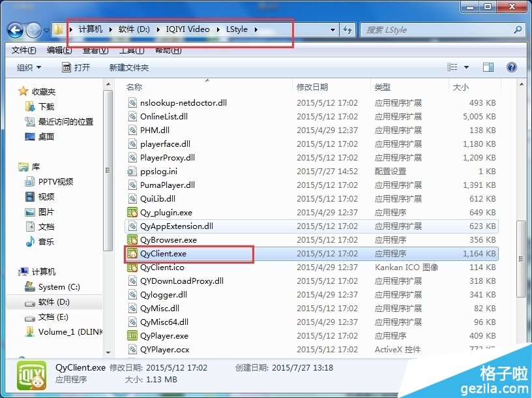The image size is (532, 398).
Task: Click the QyClient.ico file icon
Action: tap(132, 268)
